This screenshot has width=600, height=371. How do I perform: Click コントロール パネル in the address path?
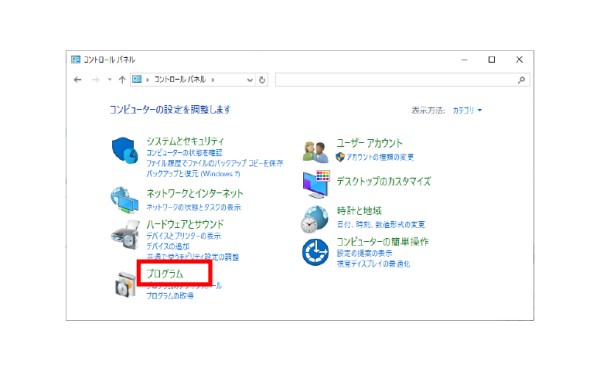coord(180,80)
